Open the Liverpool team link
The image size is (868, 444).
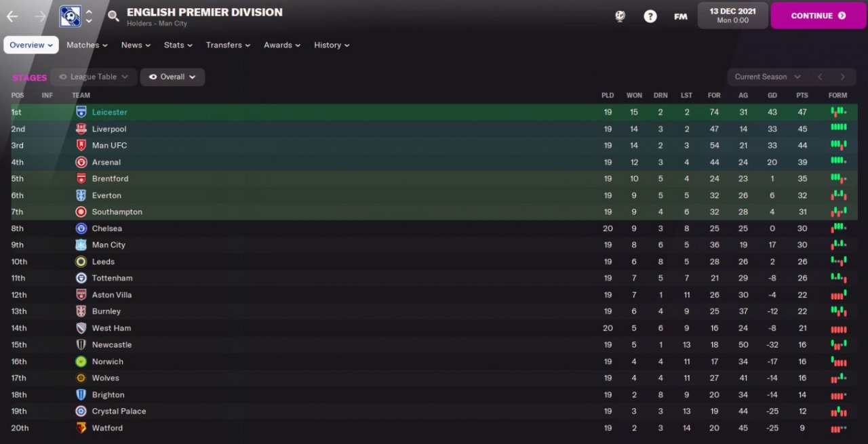click(x=109, y=129)
